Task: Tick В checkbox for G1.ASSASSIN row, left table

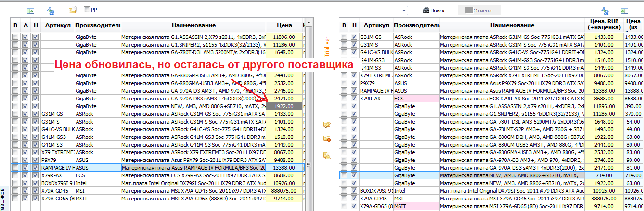Action: click(x=15, y=37)
